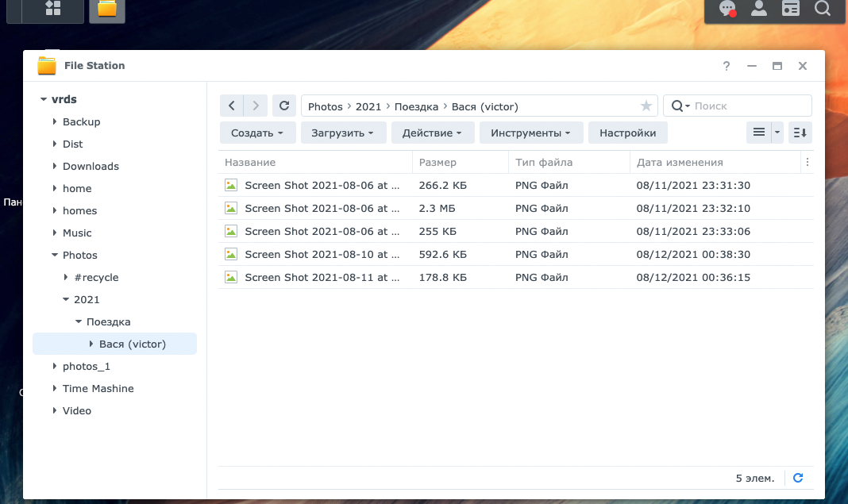Open the Инструменты menu
This screenshot has height=504, width=848.
click(x=530, y=133)
